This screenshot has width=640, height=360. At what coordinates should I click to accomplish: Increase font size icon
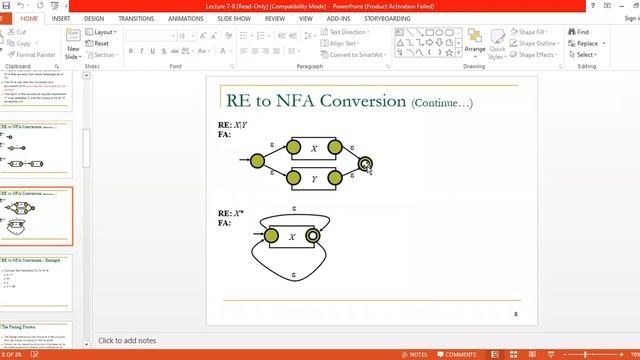click(x=203, y=36)
